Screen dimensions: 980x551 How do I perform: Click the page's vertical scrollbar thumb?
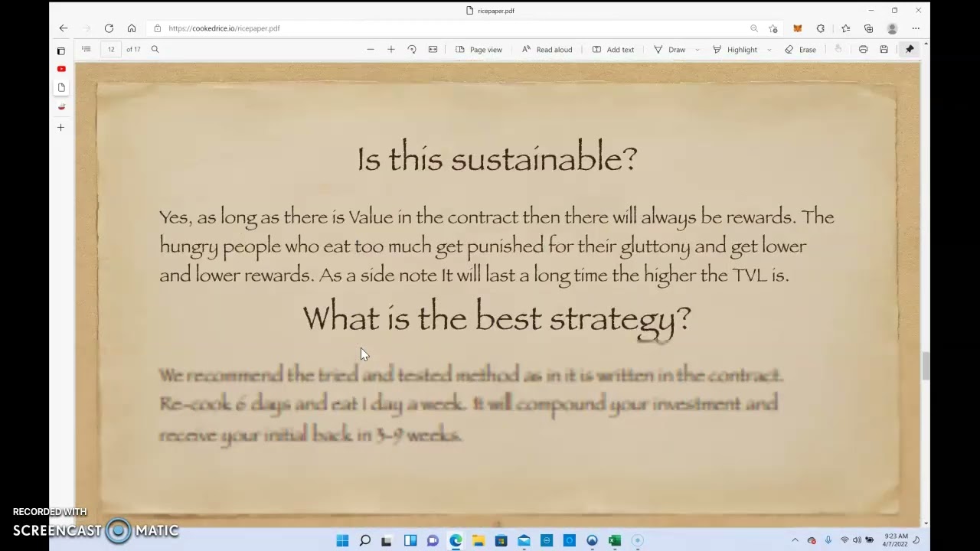[926, 366]
